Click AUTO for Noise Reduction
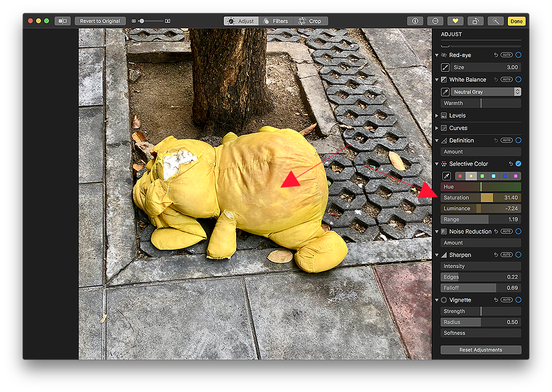This screenshot has width=552, height=392. tap(507, 231)
